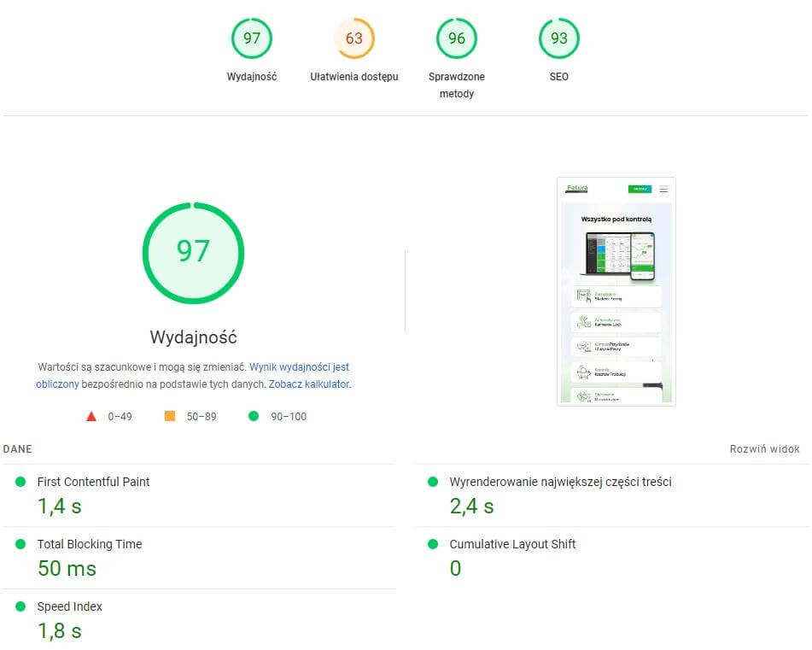Click the Wydajność score gauge 97 at top
812x650 pixels.
(x=251, y=38)
